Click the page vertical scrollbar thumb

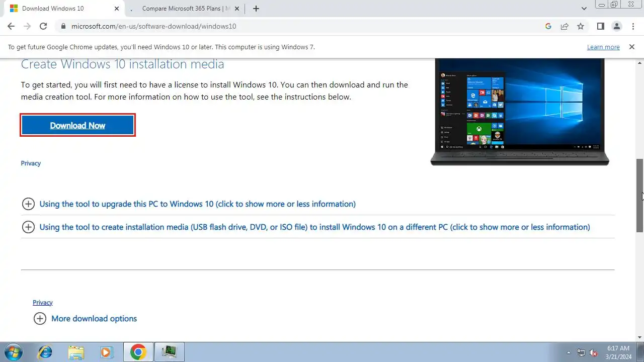click(639, 195)
